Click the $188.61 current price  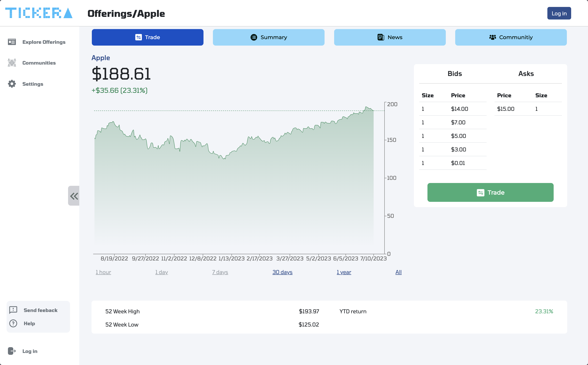121,74
